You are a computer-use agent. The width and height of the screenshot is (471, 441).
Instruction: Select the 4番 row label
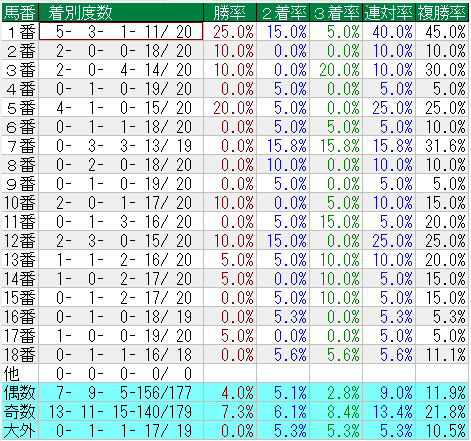[x=20, y=89]
